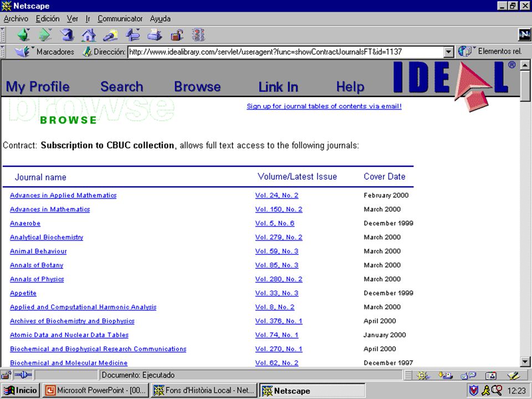532x399 pixels.
Task: Open Vol. 280, No. 2 of Annals of Physics
Action: click(x=279, y=279)
